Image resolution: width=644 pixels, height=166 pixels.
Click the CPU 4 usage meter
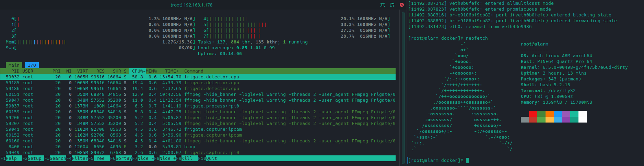(x=297, y=18)
